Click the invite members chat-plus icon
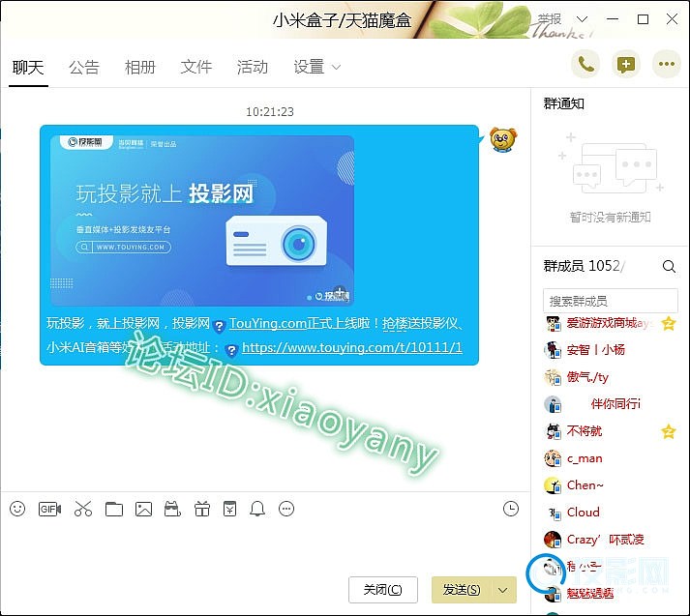The image size is (690, 616). [626, 65]
